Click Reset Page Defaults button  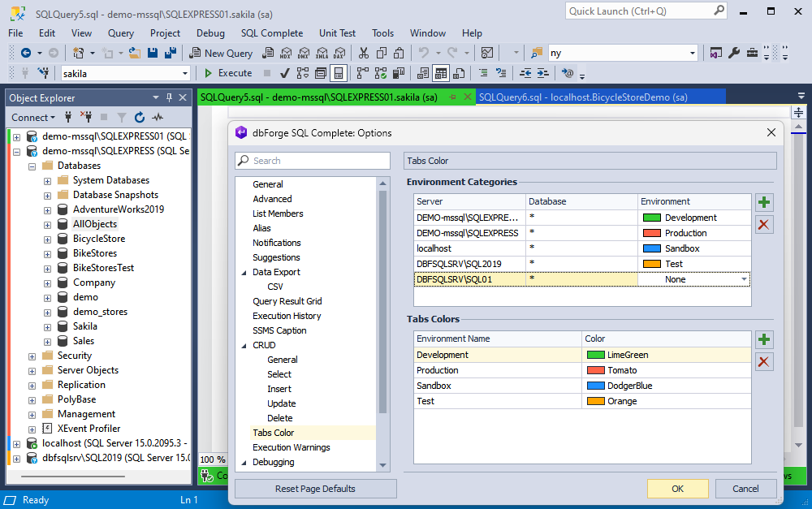pyautogui.click(x=315, y=488)
